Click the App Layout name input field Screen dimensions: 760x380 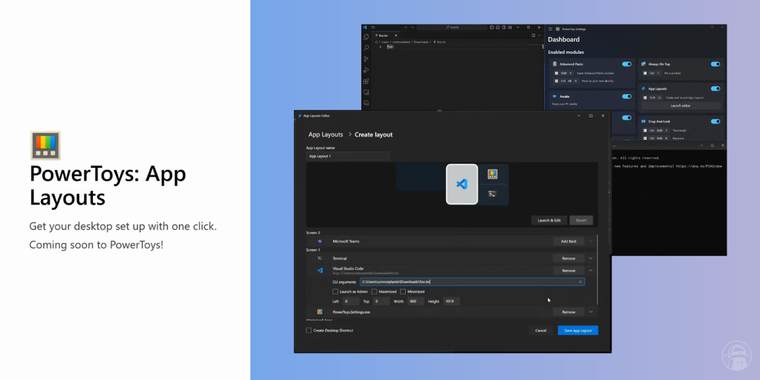(x=348, y=156)
